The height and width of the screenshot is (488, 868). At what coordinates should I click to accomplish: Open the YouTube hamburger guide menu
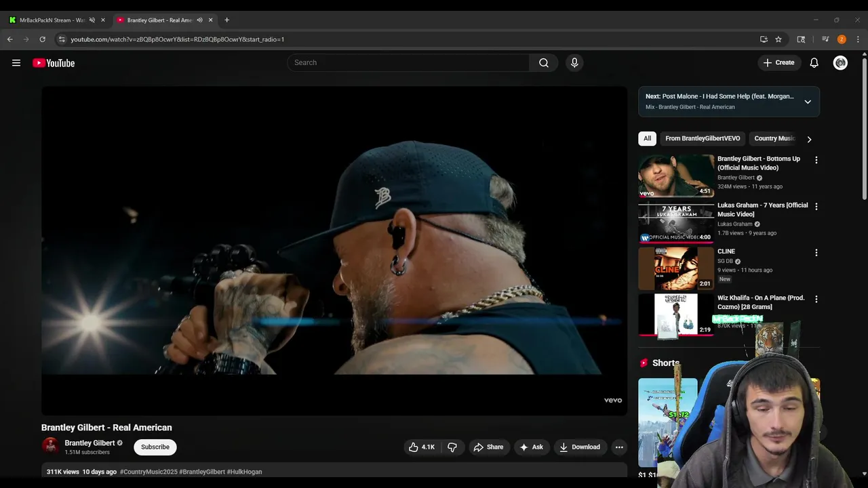pyautogui.click(x=16, y=63)
